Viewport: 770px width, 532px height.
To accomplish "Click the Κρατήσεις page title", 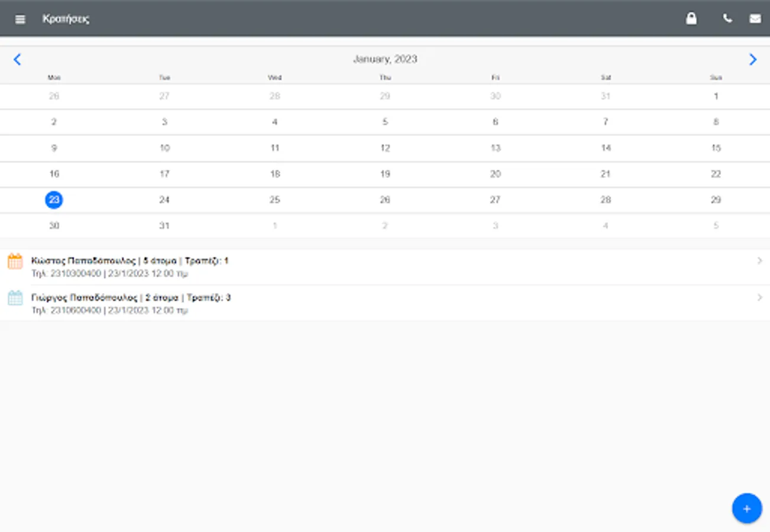I will (x=66, y=19).
